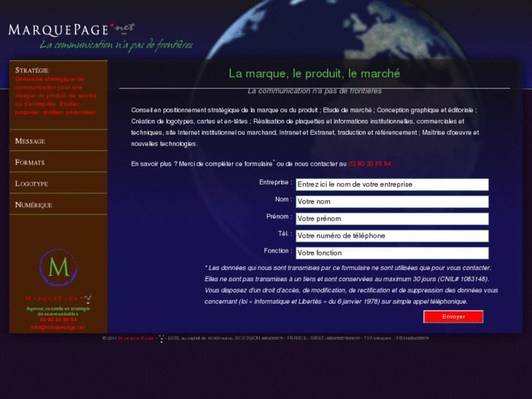Click the data privacy notice mentioning CNIL
The image size is (532, 399).
tap(351, 285)
